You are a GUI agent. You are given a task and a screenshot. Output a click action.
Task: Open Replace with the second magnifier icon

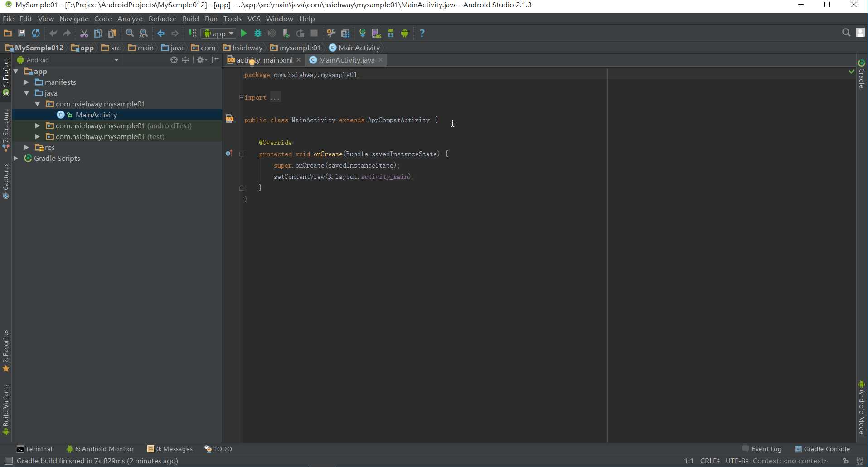click(x=144, y=33)
